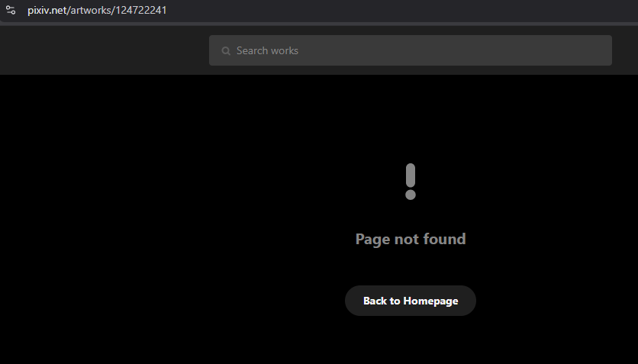
Task: Click the vertical bar of exclamation icon
Action: [411, 175]
